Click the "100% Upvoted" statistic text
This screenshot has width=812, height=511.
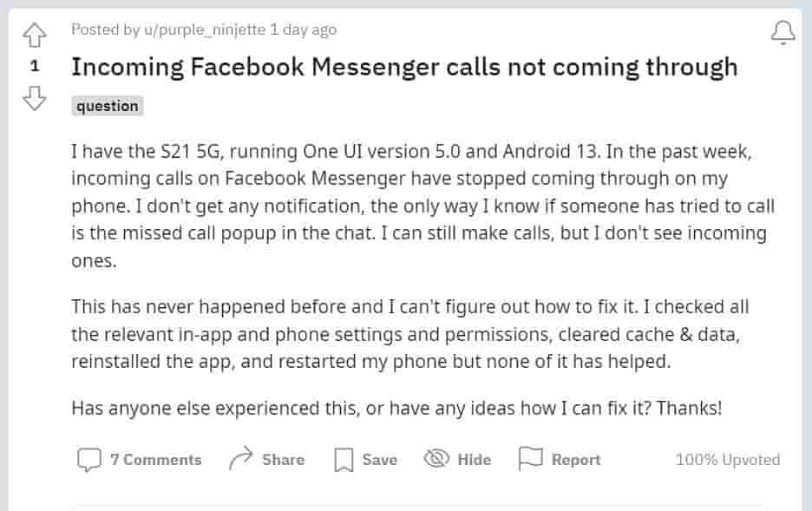point(727,460)
